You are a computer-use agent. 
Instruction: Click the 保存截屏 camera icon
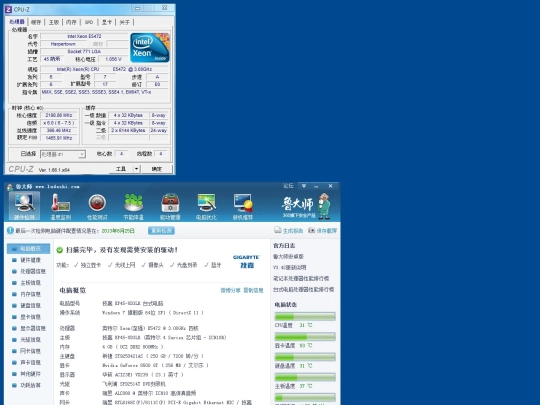(x=311, y=230)
